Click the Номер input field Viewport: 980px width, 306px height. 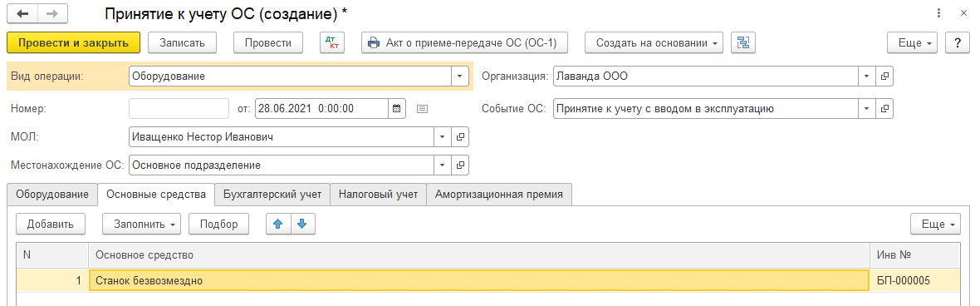(179, 108)
